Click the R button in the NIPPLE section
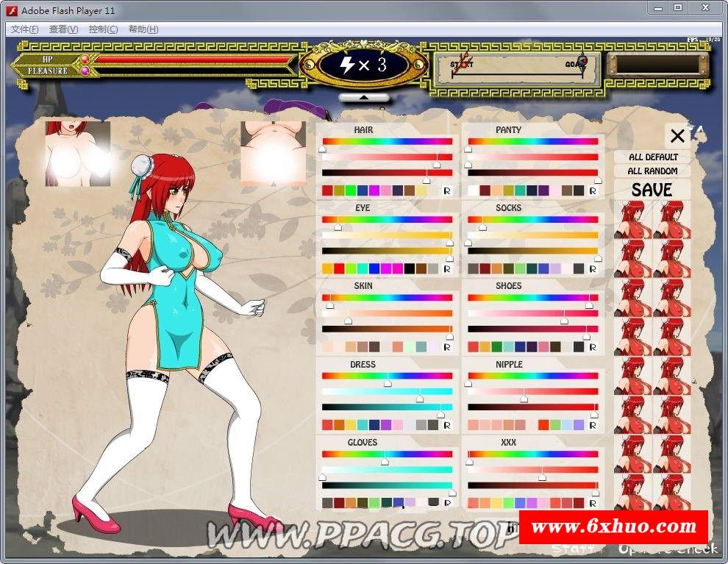The width and height of the screenshot is (728, 564). click(593, 425)
